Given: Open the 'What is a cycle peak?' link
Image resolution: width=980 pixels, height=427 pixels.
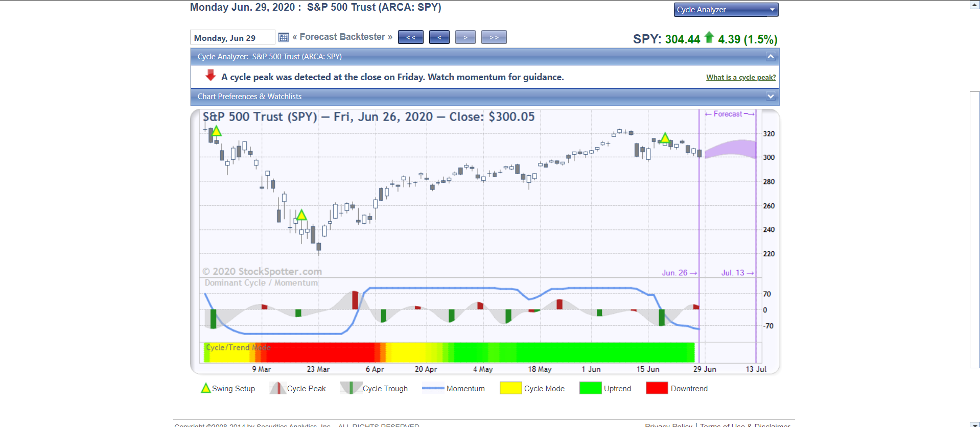Looking at the screenshot, I should (741, 77).
